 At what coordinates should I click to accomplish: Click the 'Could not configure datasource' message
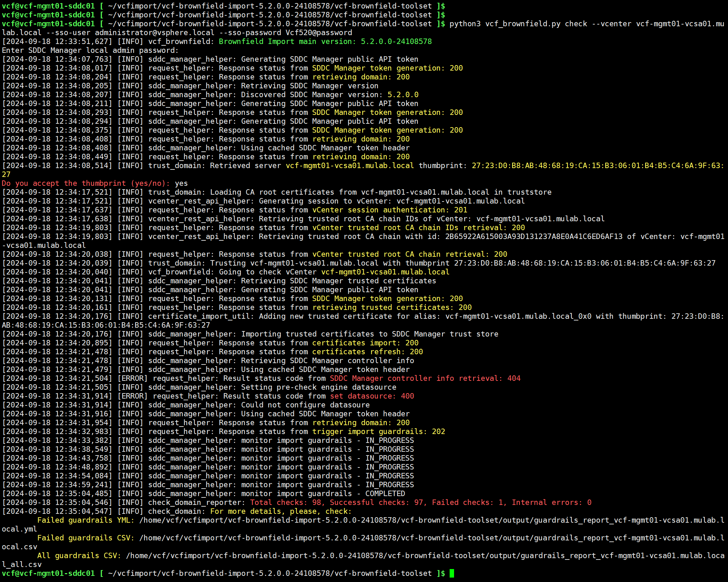click(305, 405)
